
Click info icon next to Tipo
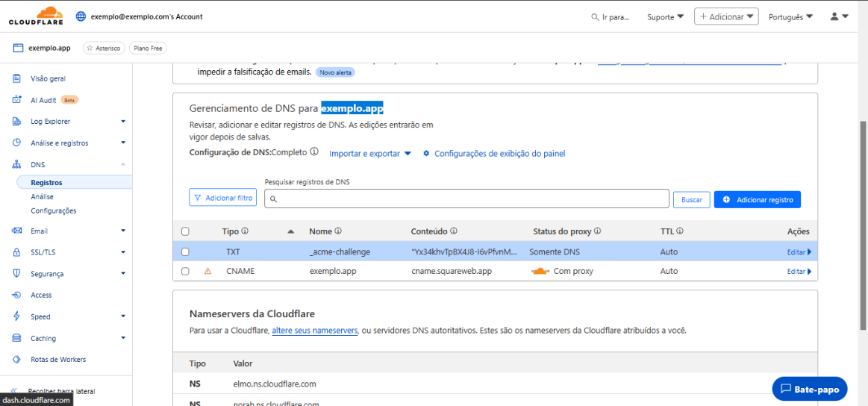(x=244, y=231)
